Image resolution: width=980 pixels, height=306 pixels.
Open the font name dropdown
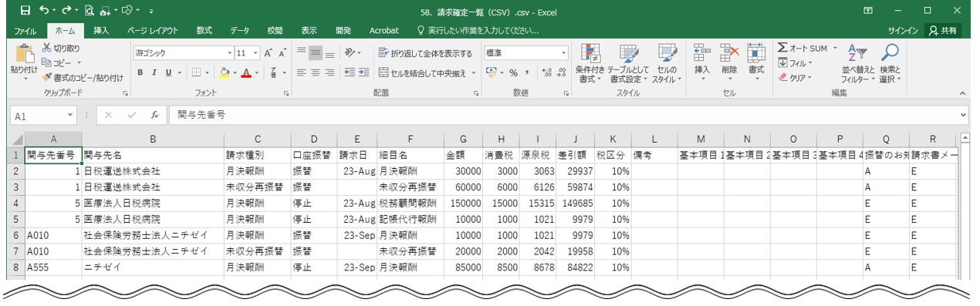pos(230,53)
